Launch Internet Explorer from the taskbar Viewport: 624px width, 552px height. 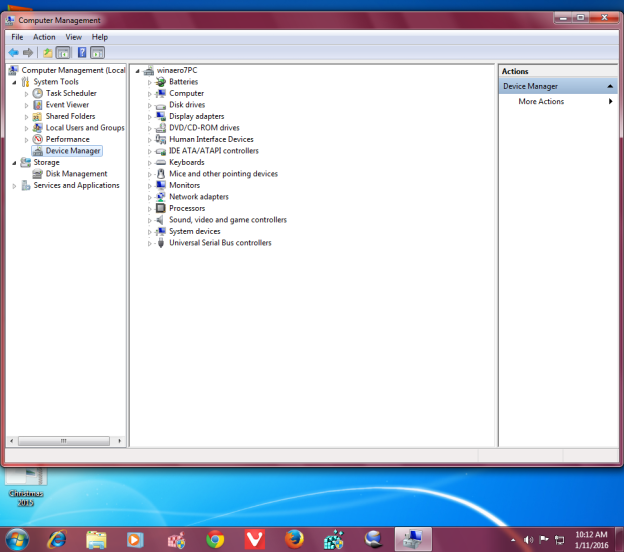coord(57,540)
